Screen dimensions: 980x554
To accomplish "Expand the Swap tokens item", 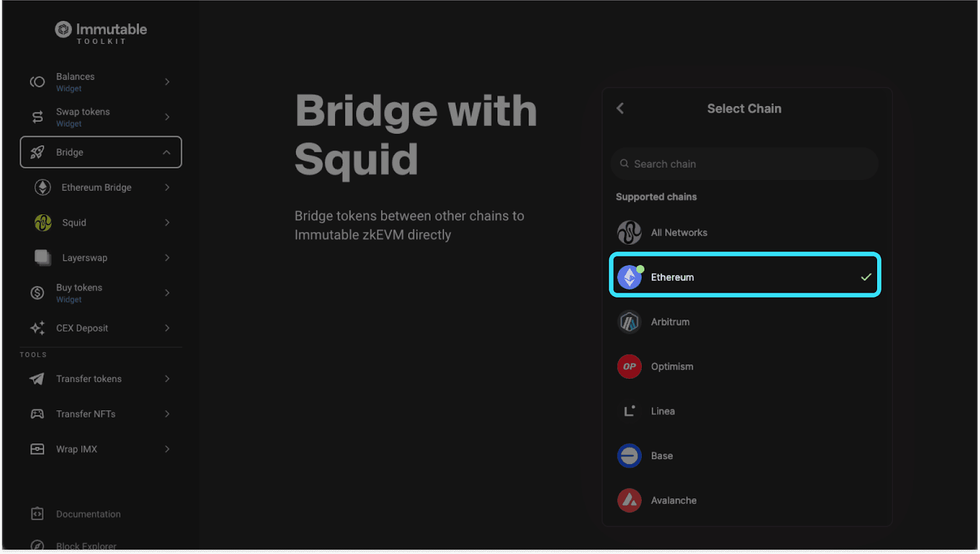I will tap(167, 117).
